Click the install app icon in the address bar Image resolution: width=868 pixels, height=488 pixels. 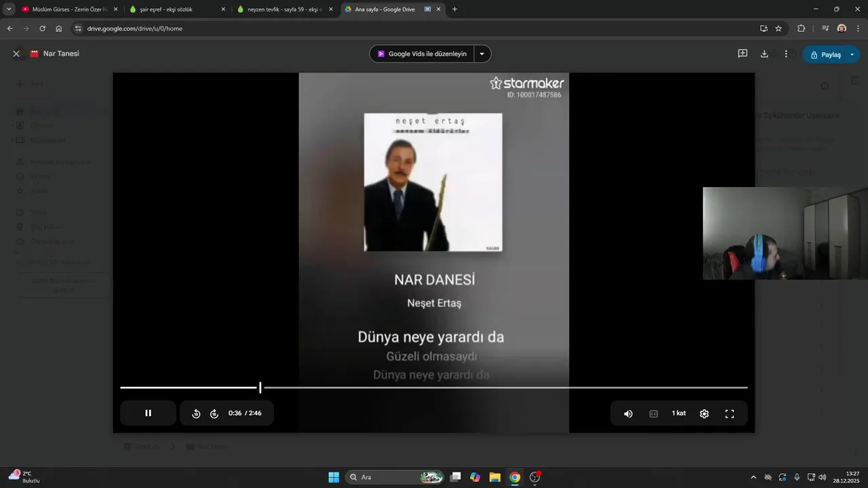(764, 28)
